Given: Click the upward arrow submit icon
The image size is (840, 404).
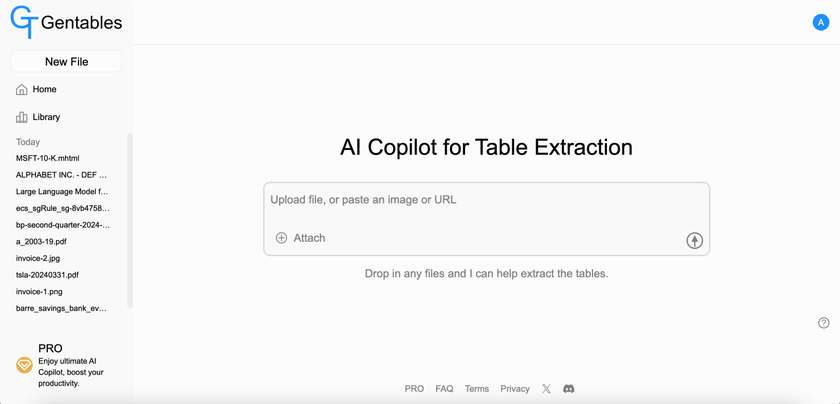Looking at the screenshot, I should pyautogui.click(x=694, y=241).
